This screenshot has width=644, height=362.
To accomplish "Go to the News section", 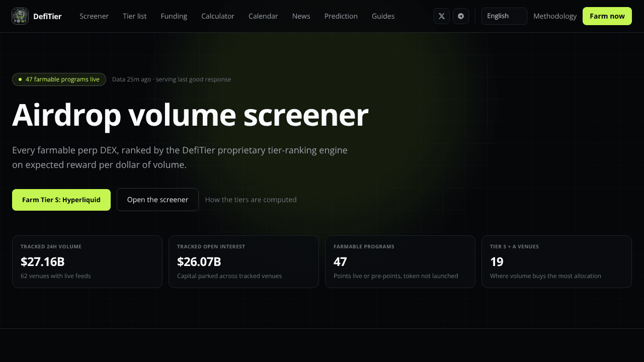I will click(x=301, y=16).
